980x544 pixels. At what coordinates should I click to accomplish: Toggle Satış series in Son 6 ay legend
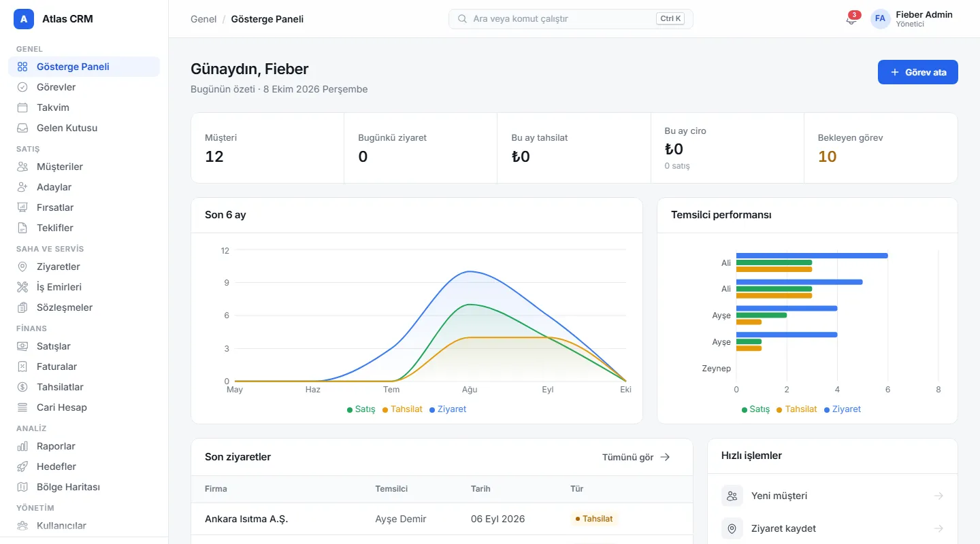click(361, 409)
